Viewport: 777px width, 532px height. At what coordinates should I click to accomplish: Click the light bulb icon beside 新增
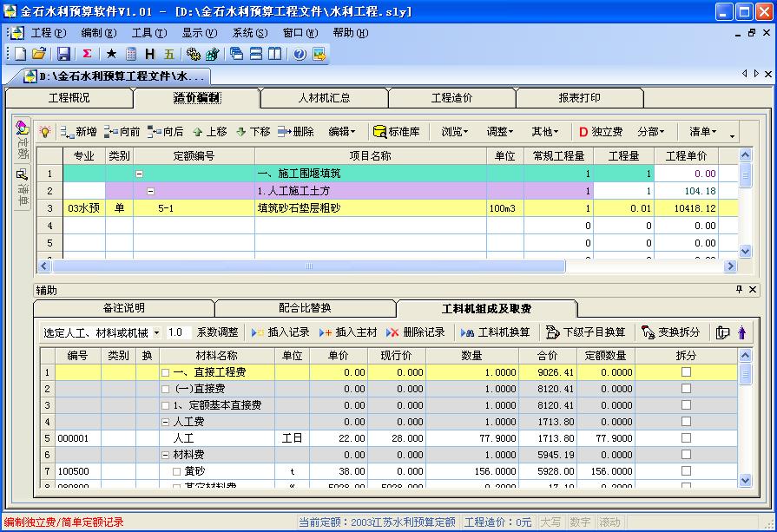(x=45, y=132)
